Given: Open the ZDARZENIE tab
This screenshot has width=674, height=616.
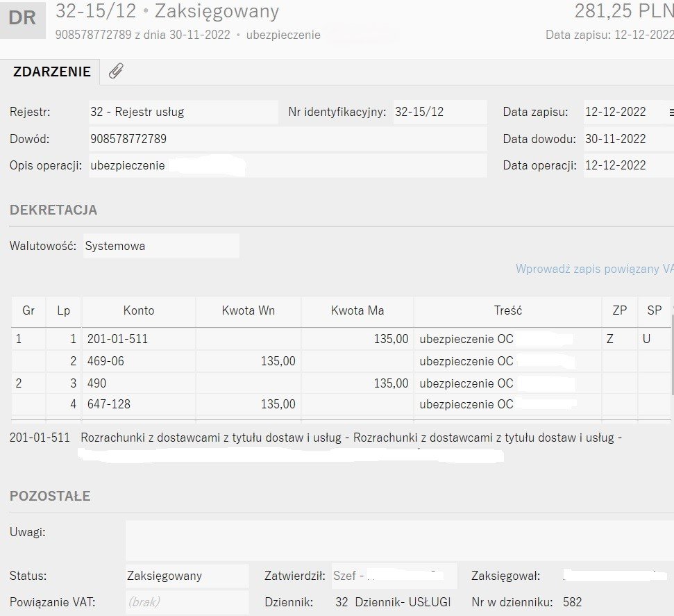Looking at the screenshot, I should point(51,72).
